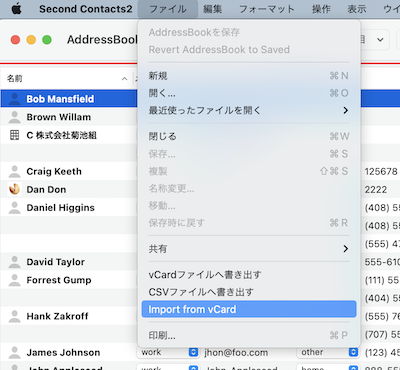
Task: Choose vCardファイルへ書き出す menu item
Action: [249, 275]
